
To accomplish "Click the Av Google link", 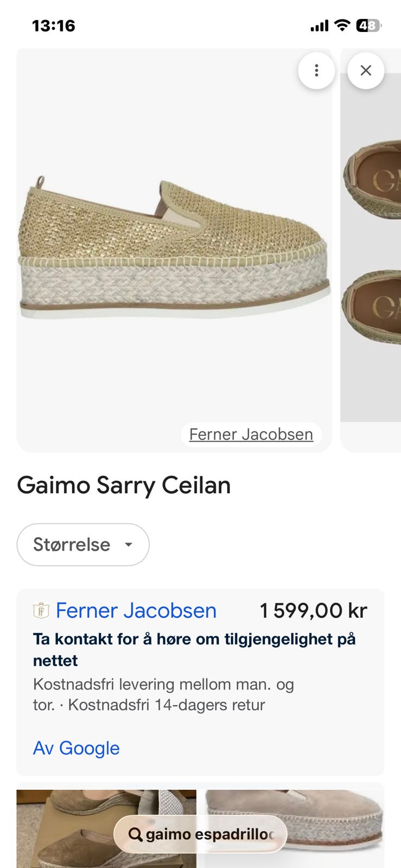I will pyautogui.click(x=76, y=748).
